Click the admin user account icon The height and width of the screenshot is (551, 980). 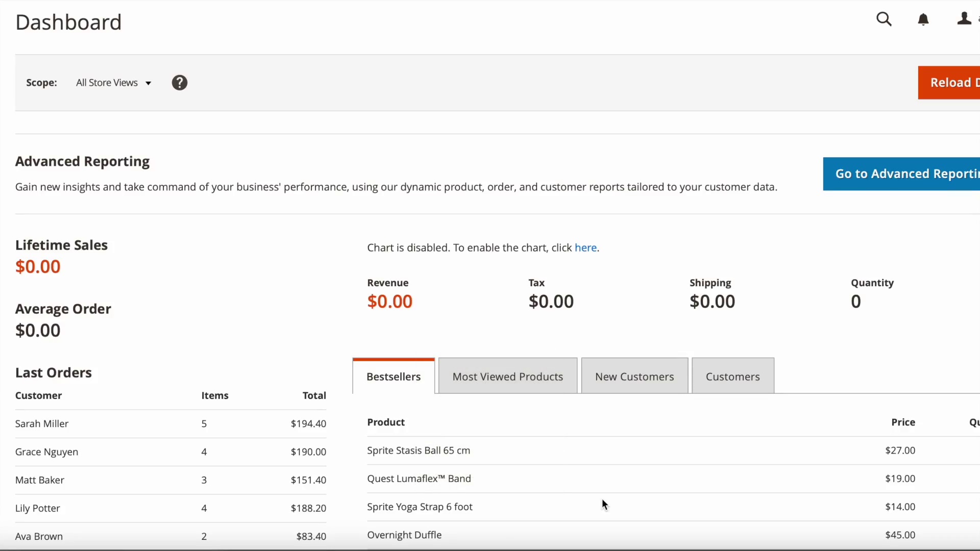point(964,19)
